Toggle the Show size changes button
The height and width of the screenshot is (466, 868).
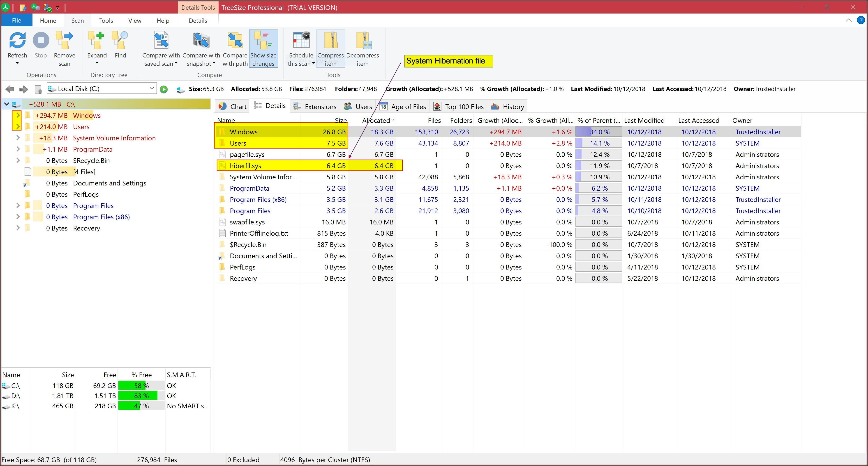(263, 49)
